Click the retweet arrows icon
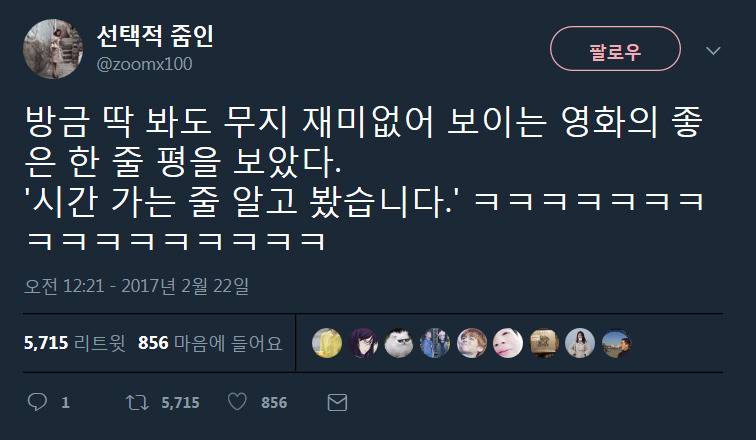Screen dimensions: 756x440 click(x=137, y=402)
